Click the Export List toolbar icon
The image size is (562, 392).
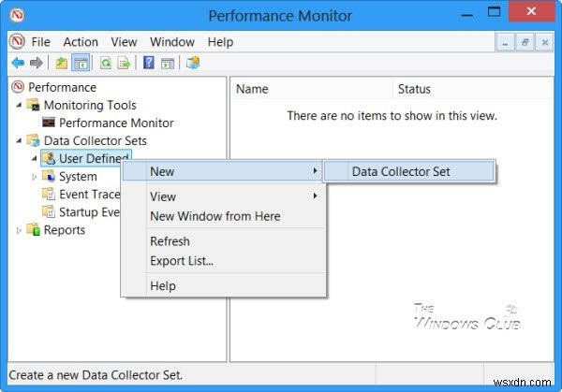[x=123, y=63]
